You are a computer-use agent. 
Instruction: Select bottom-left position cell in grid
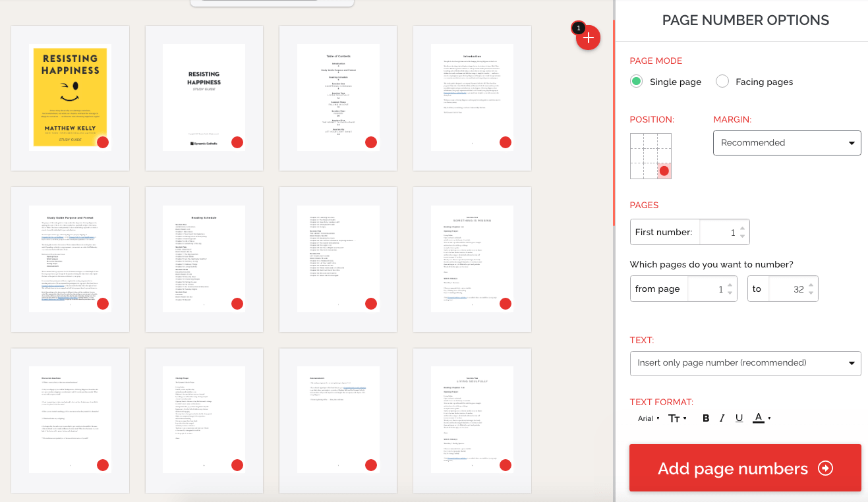[x=637, y=171]
